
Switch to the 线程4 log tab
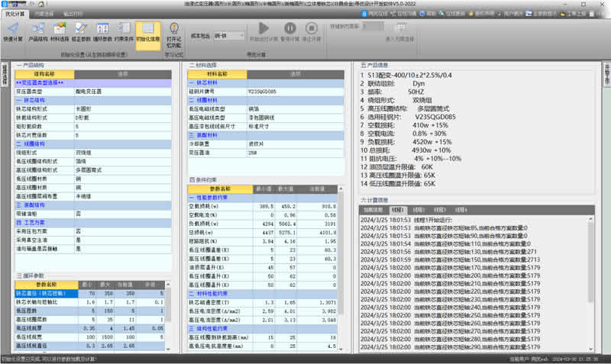point(461,210)
